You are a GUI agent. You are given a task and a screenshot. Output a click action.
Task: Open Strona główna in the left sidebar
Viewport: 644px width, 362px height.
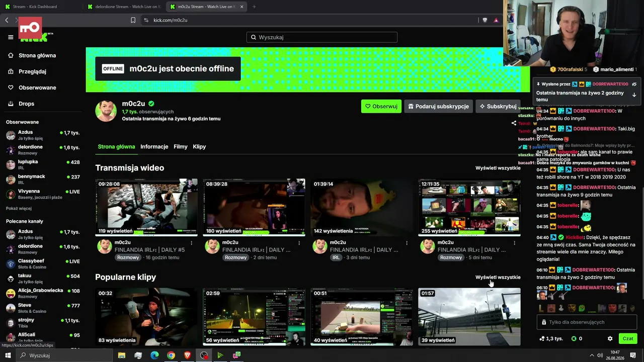[32, 55]
